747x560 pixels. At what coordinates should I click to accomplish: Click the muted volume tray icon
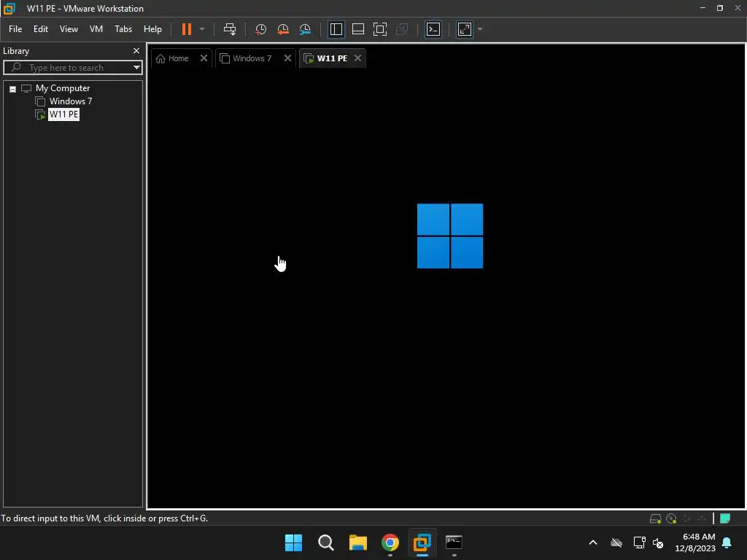(x=658, y=542)
